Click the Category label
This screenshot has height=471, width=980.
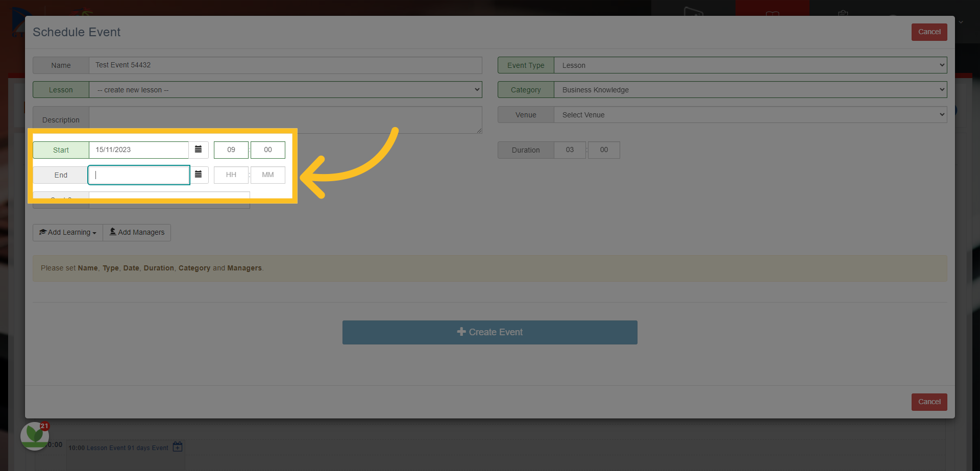[x=526, y=90]
